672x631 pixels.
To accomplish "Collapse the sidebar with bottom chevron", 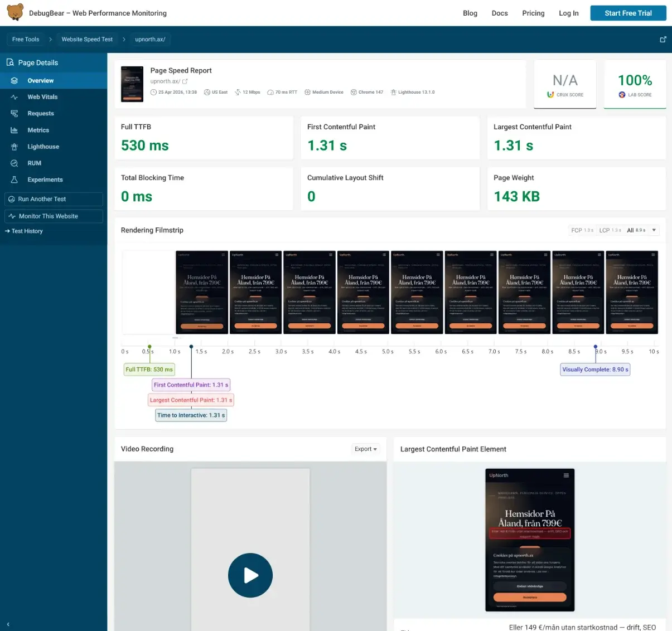I will [x=8, y=624].
